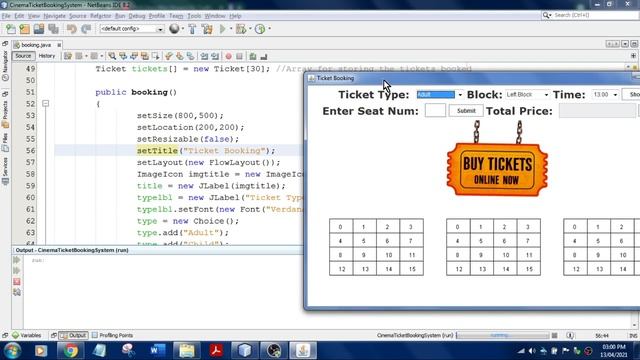Click the Stop Macro Recording square icon

pyautogui.click(x=240, y=56)
